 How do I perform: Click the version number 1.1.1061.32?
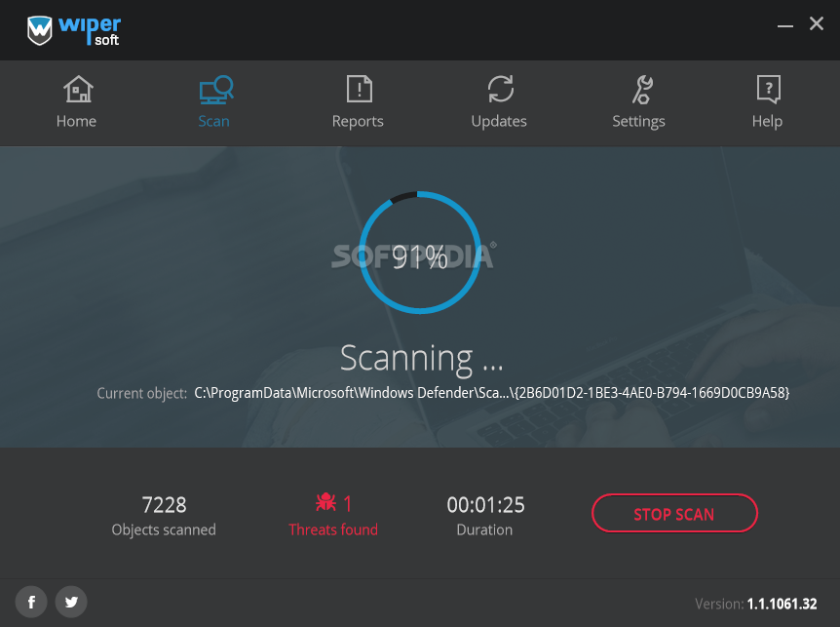783,604
